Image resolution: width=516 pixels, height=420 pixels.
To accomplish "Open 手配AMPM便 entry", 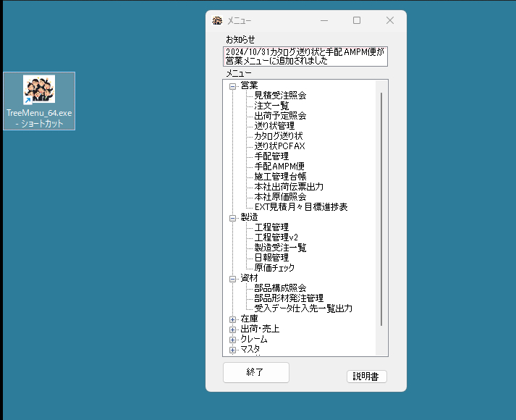I will (279, 167).
